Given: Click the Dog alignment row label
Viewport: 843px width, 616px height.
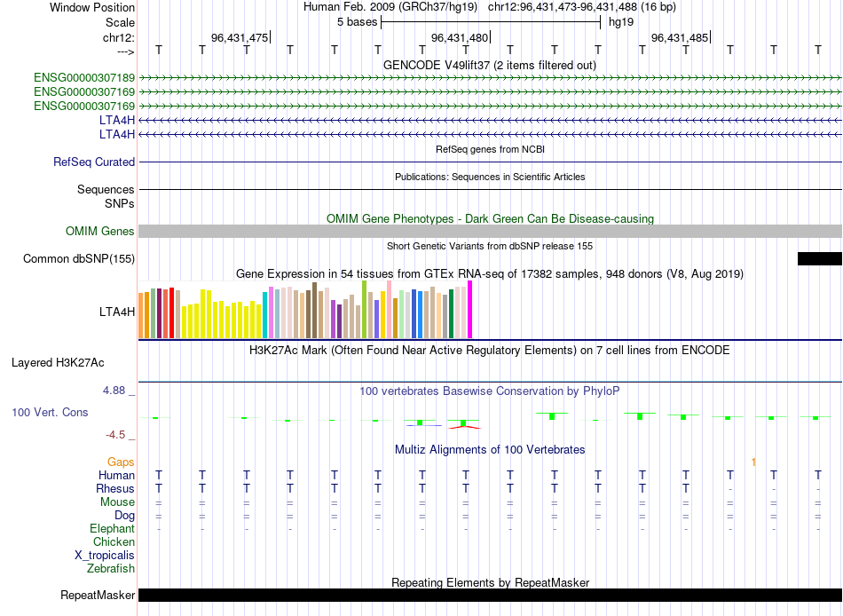Looking at the screenshot, I should [124, 516].
